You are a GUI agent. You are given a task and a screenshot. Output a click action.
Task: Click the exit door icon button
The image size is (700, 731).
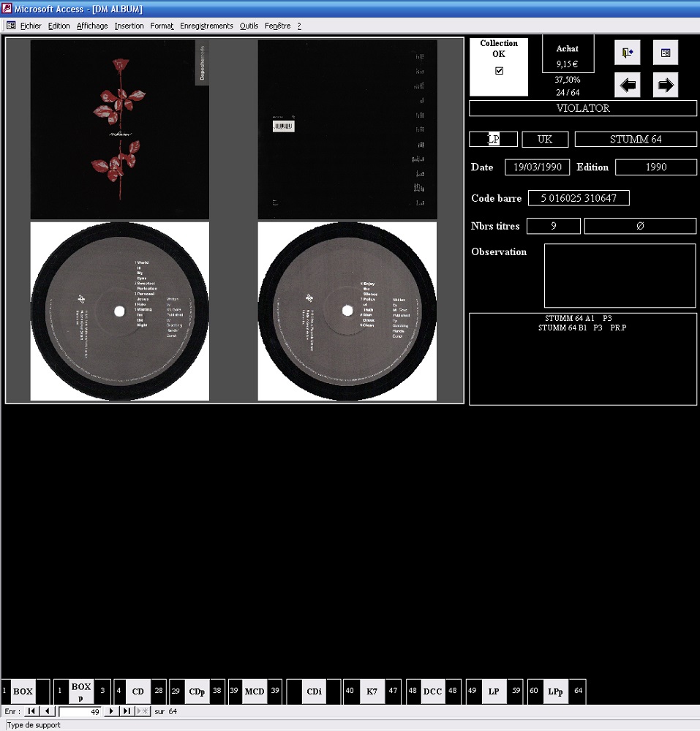click(x=628, y=52)
